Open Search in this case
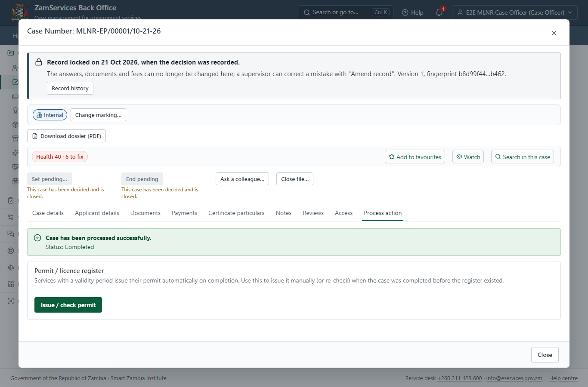The height and width of the screenshot is (387, 588). (x=523, y=157)
